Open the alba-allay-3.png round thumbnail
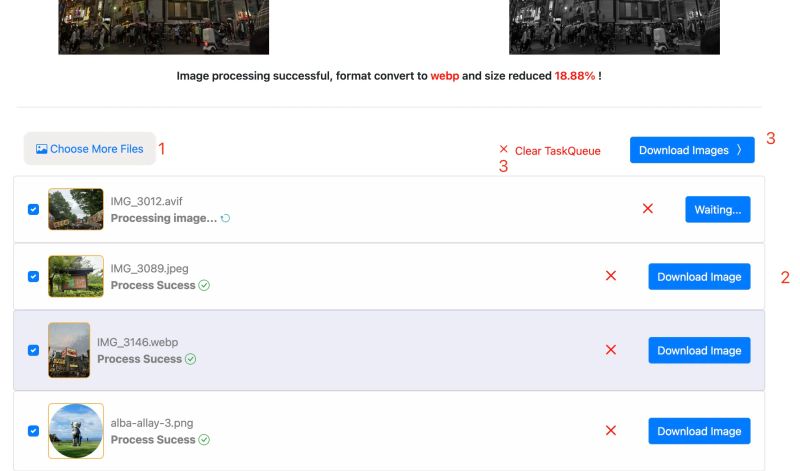 pos(76,431)
